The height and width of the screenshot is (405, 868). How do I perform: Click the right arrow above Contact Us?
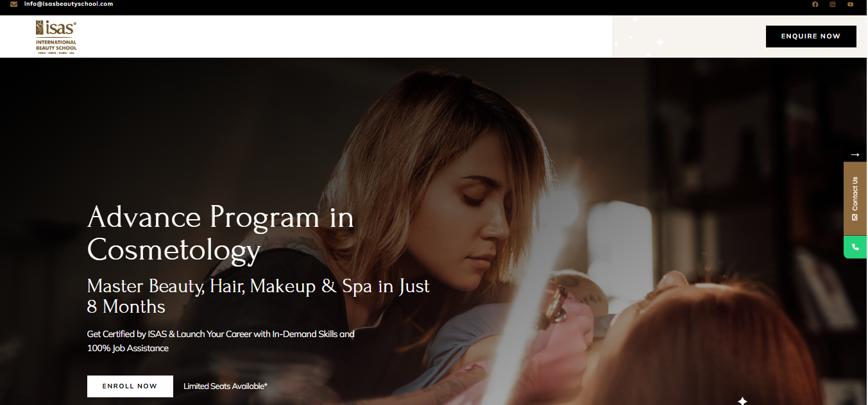[855, 154]
